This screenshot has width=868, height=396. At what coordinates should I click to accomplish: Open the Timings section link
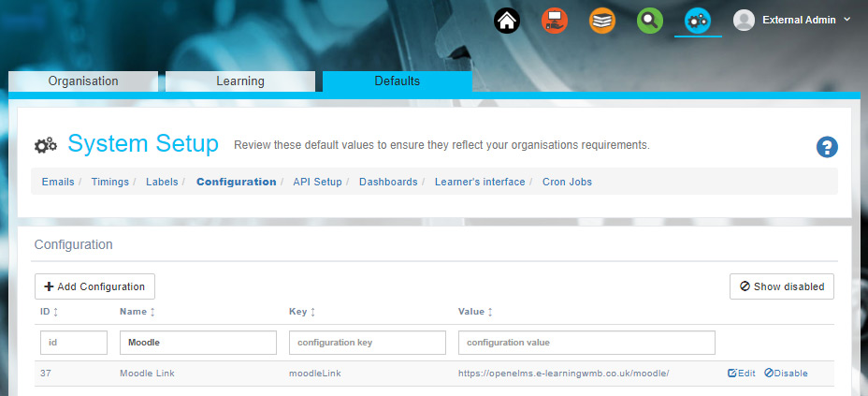pyautogui.click(x=110, y=182)
